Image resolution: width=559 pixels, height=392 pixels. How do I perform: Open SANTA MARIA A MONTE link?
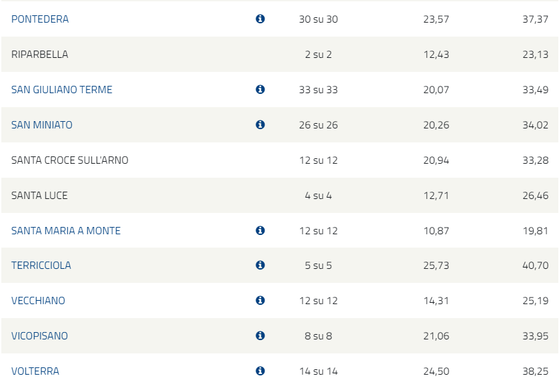(x=66, y=231)
